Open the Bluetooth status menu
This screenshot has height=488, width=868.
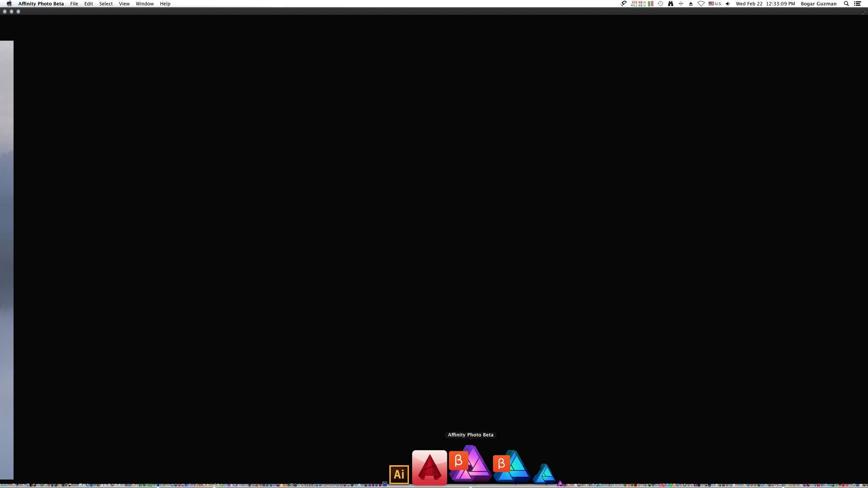[680, 4]
